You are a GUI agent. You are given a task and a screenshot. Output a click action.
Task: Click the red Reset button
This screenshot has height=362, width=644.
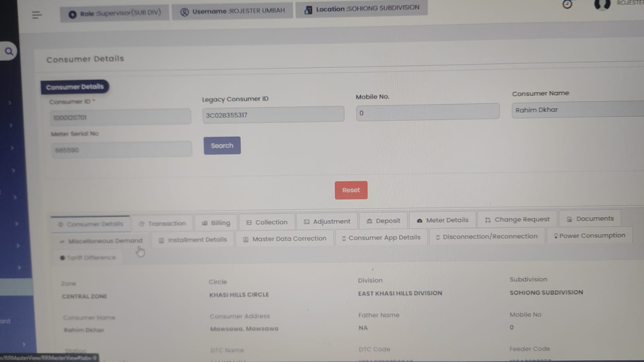click(x=351, y=190)
